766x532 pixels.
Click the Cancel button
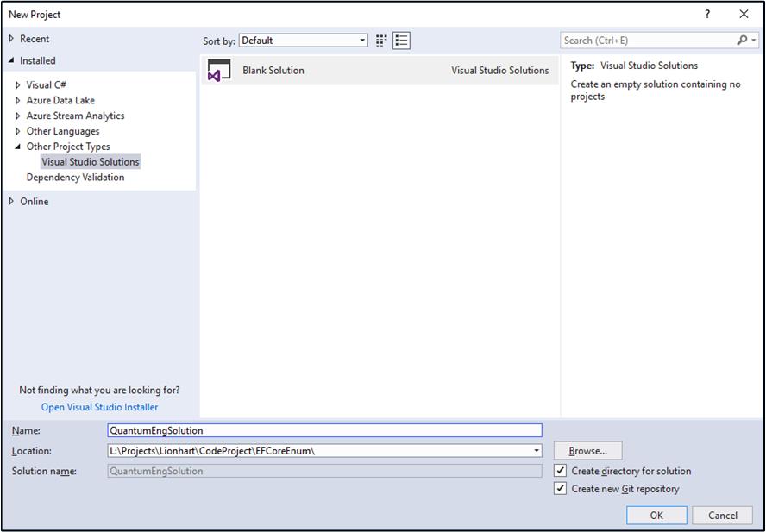[x=723, y=516]
